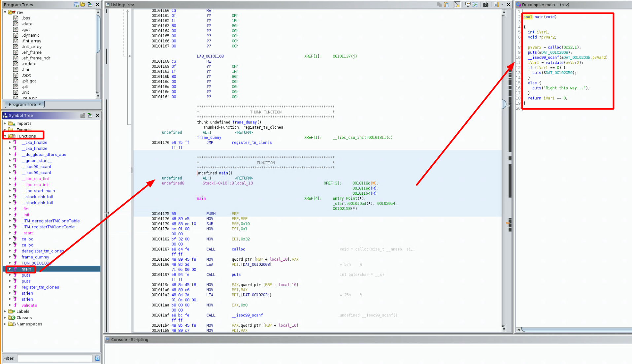This screenshot has width=632, height=364.
Task: Select the .text section in Program Trees
Action: (26, 75)
